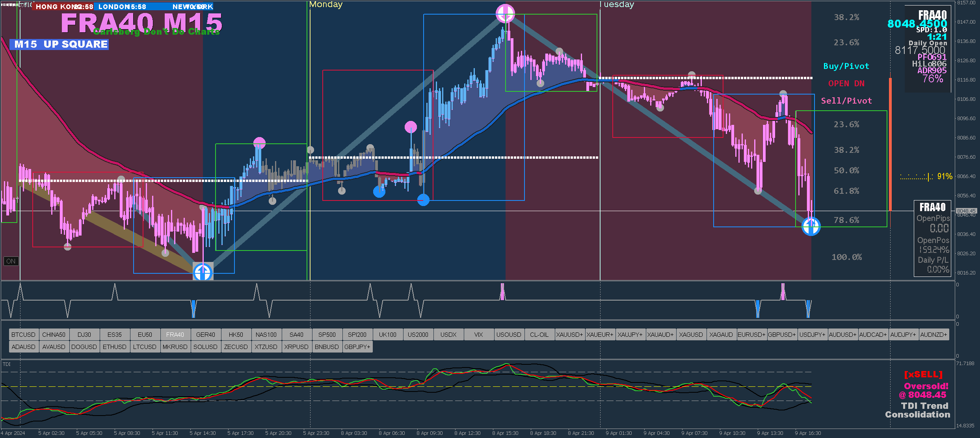Toggle the OPEN DN label
The height and width of the screenshot is (438, 980).
846,84
